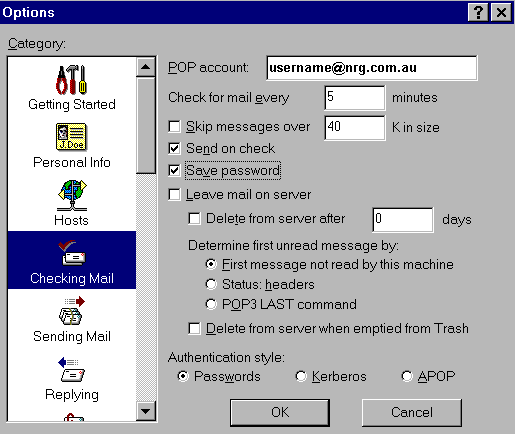Dismiss the dialog with Cancel button
This screenshot has width=515, height=434.
click(412, 413)
